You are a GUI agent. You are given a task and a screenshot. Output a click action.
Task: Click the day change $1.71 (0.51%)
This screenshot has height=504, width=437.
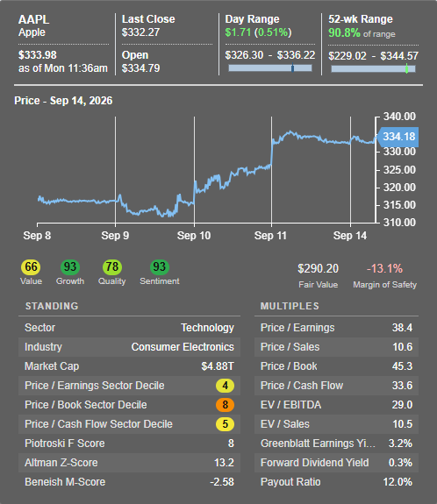coord(258,32)
